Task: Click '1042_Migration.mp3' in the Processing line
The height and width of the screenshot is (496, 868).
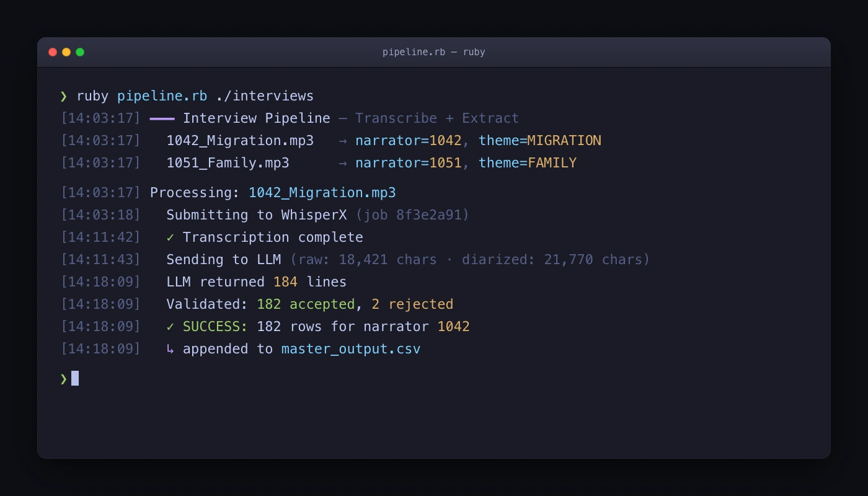Action: pyautogui.click(x=322, y=193)
